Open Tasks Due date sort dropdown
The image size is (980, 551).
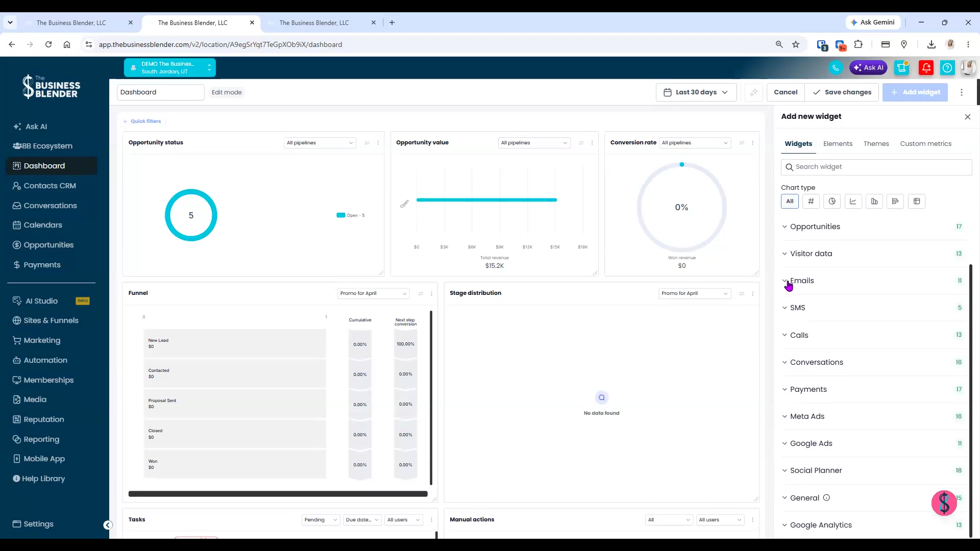pos(362,520)
